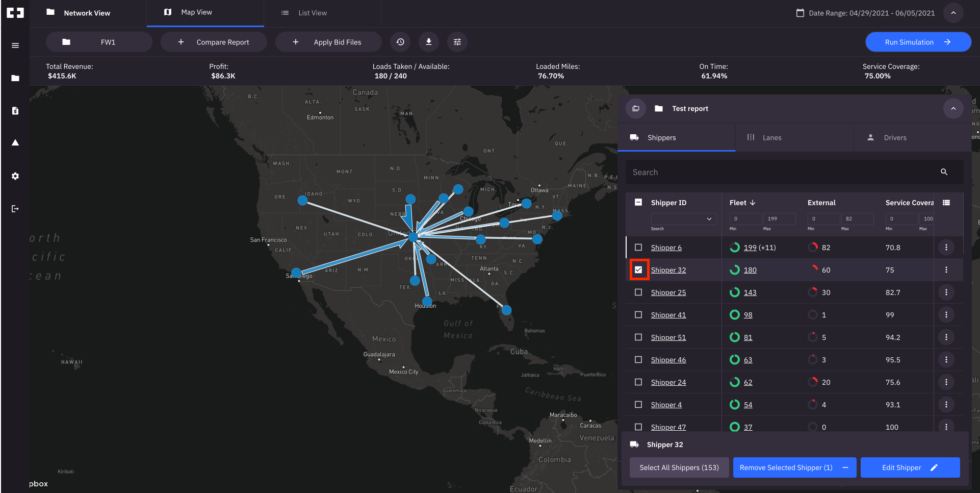This screenshot has height=493, width=980.
Task: Open the filter settings icon in the toolbar
Action: [457, 42]
